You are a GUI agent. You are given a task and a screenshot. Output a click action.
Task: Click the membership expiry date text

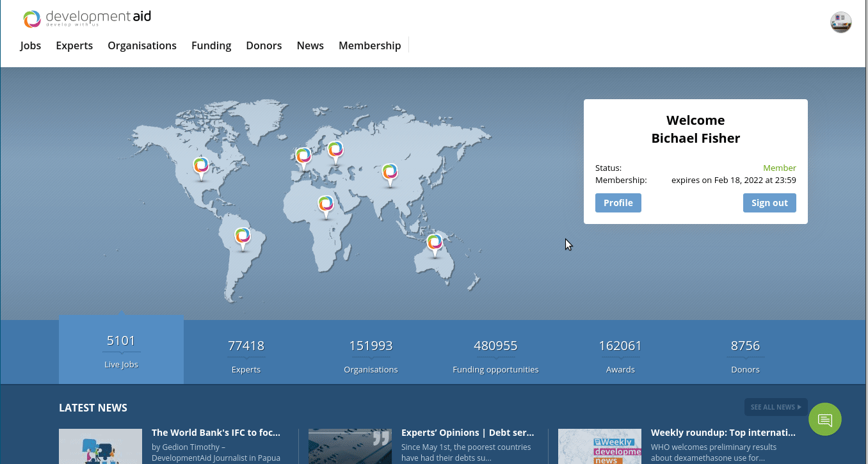(x=734, y=180)
